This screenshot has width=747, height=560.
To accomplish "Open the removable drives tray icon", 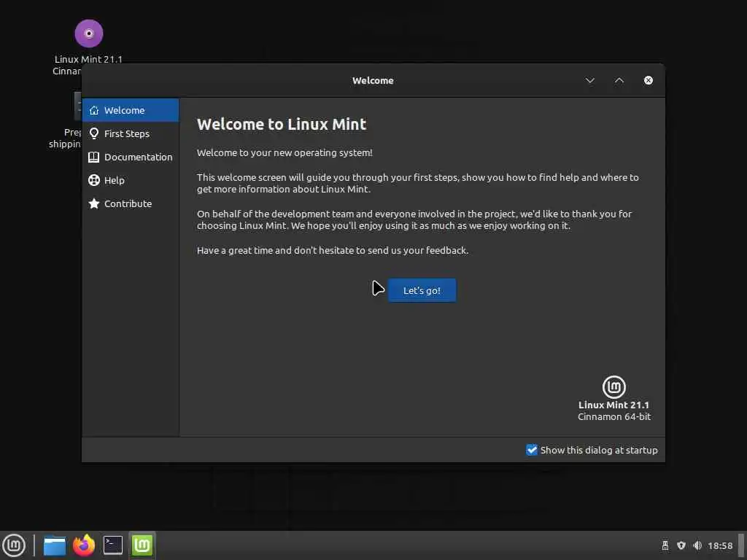I will (x=665, y=545).
